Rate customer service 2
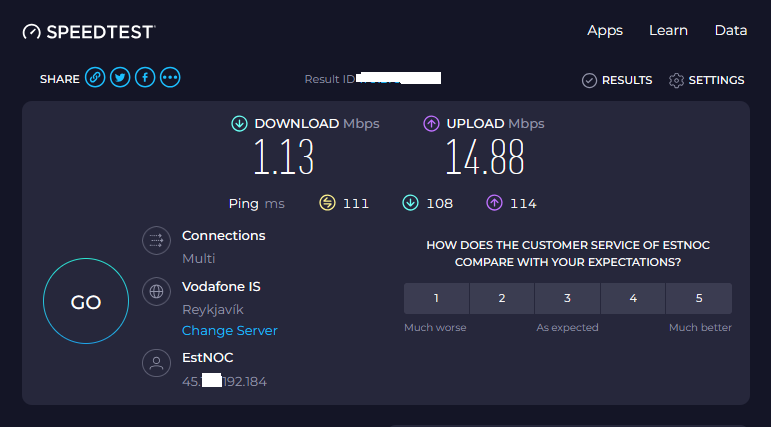Image resolution: width=771 pixels, height=427 pixels. [x=502, y=298]
